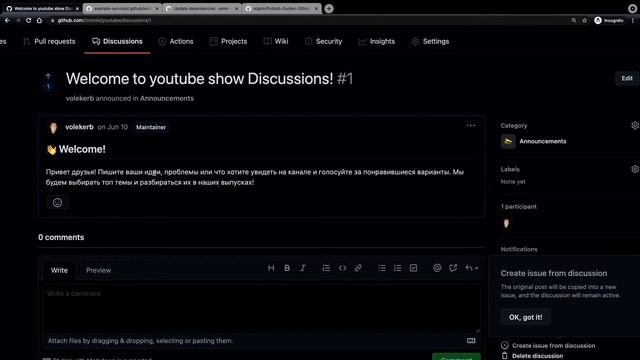Dismiss the tip with OK, got it!
This screenshot has width=640, height=360.
525,317
